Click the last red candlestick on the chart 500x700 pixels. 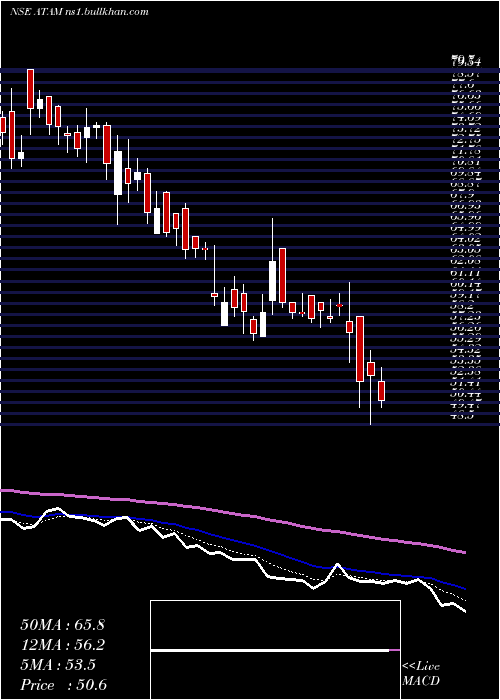381,391
